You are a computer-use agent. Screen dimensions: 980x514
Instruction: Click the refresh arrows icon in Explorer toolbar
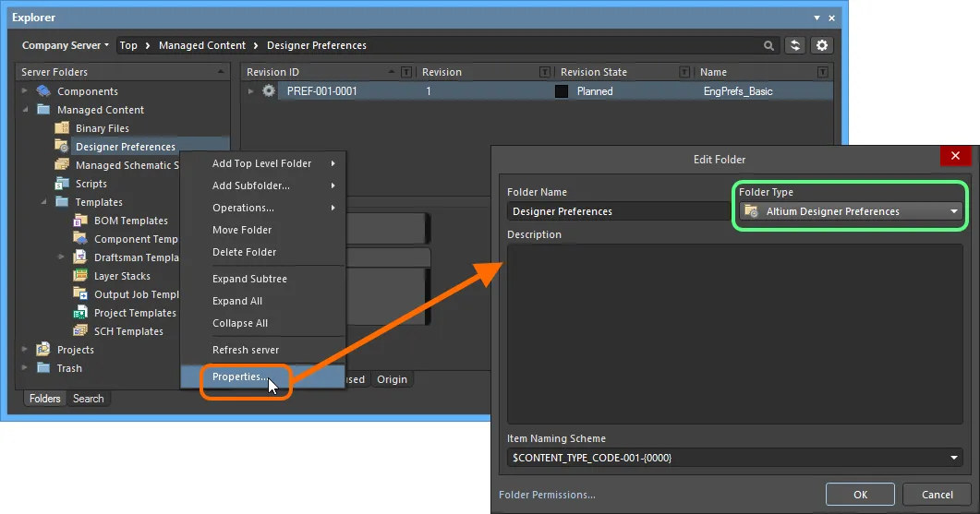(795, 45)
